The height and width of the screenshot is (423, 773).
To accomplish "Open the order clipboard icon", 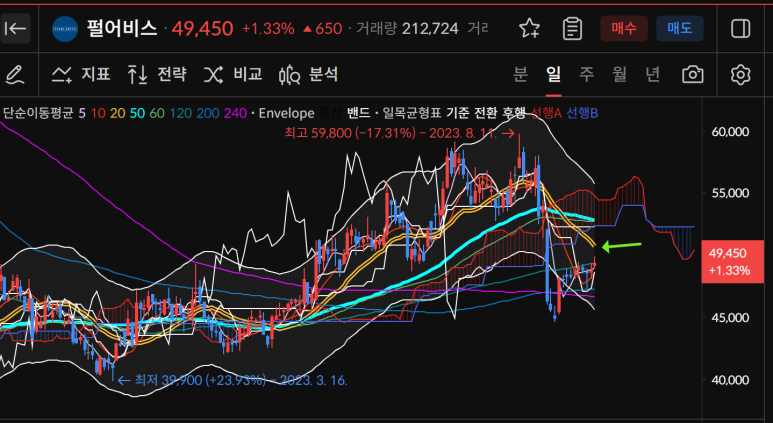I will click(x=572, y=29).
